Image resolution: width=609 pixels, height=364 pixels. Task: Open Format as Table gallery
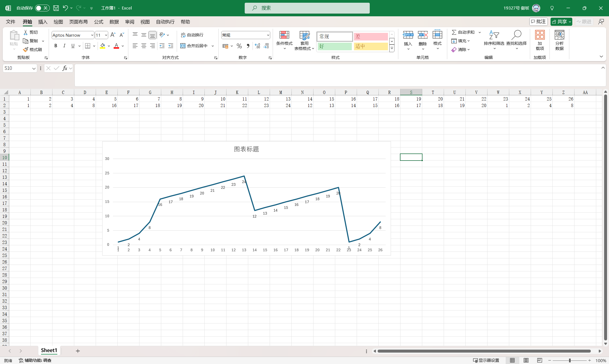[x=304, y=40]
